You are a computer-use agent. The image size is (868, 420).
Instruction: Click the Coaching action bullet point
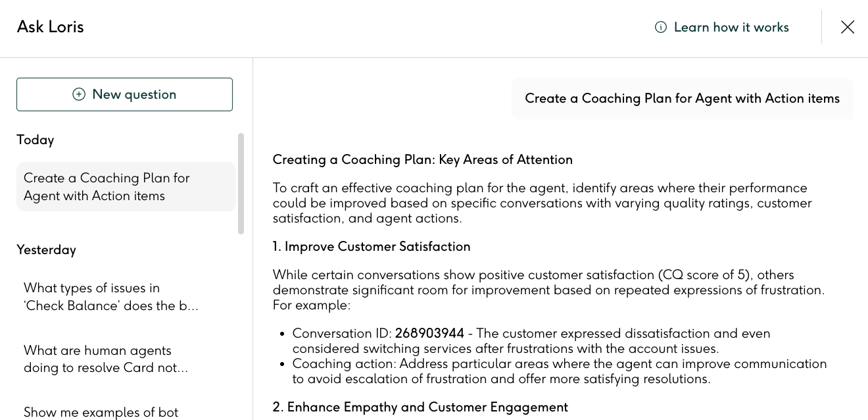click(559, 371)
